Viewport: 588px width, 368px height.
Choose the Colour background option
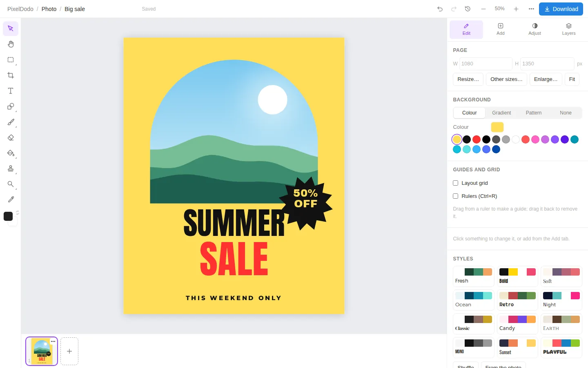click(470, 113)
